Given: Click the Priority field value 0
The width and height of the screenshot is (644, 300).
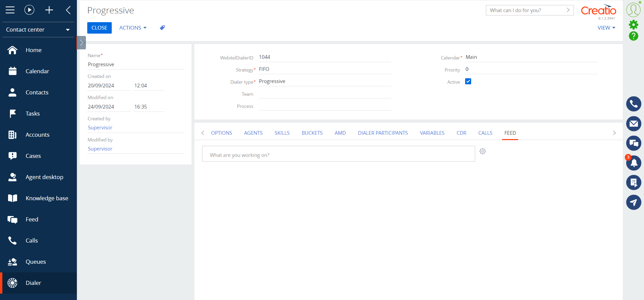Looking at the screenshot, I should point(532,69).
